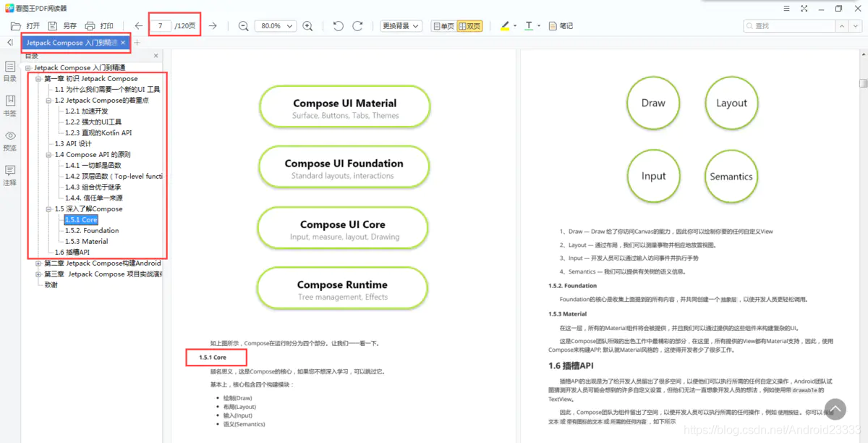The width and height of the screenshot is (868, 443).
Task: Click the page number input field
Action: [x=160, y=26]
